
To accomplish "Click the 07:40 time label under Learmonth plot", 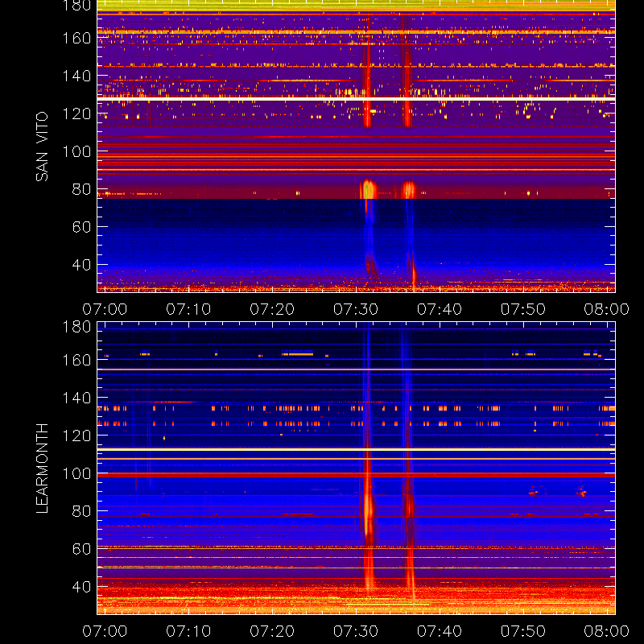I will tap(440, 631).
